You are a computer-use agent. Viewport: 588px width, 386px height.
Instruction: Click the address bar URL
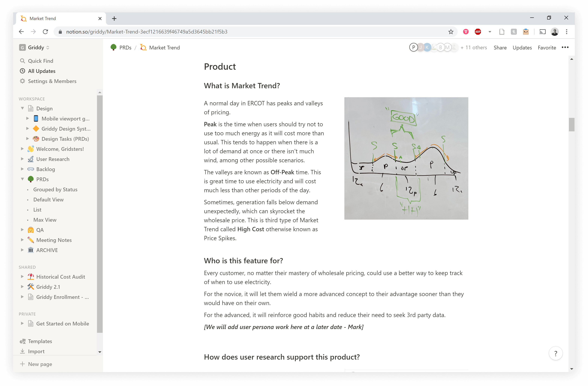pos(146,32)
